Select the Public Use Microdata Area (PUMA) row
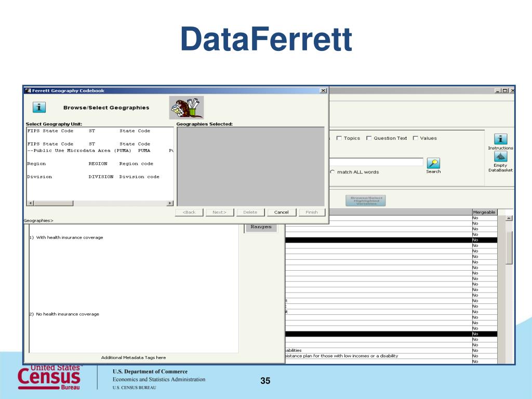 pos(100,151)
